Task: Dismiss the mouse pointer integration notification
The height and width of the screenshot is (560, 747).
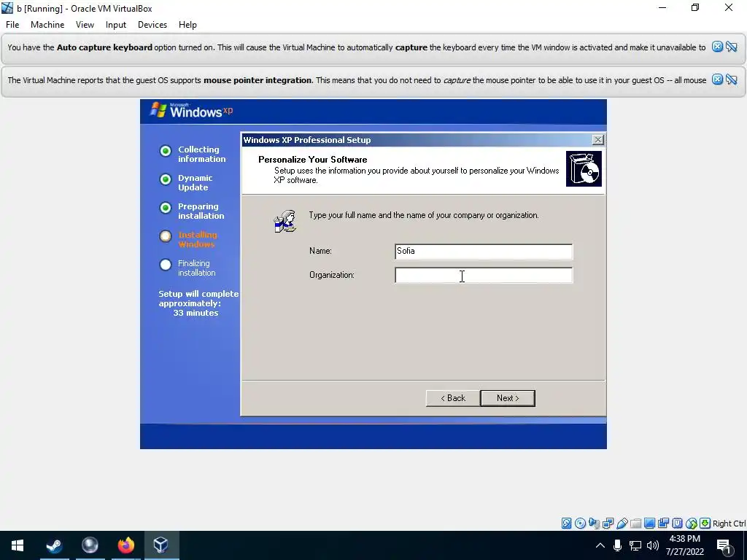Action: point(718,79)
